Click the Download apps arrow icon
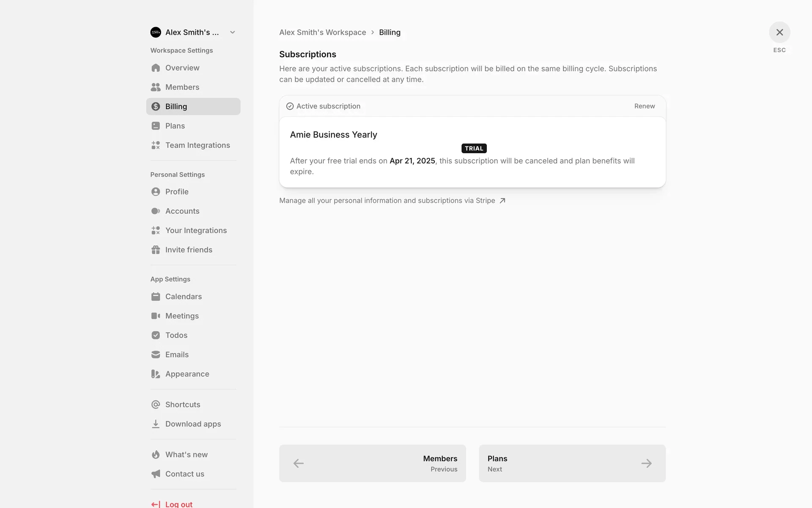 [x=156, y=424]
